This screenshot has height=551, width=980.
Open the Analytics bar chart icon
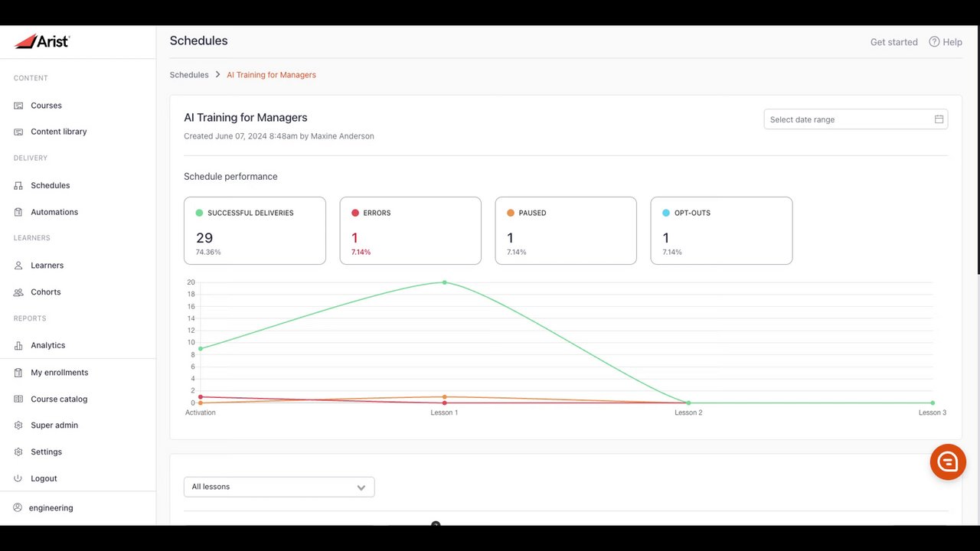[18, 345]
